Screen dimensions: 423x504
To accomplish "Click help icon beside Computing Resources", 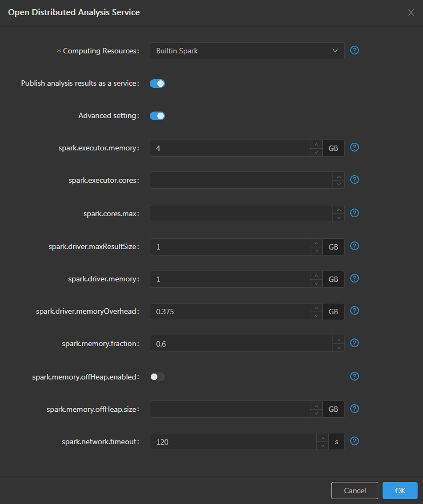I will [355, 51].
